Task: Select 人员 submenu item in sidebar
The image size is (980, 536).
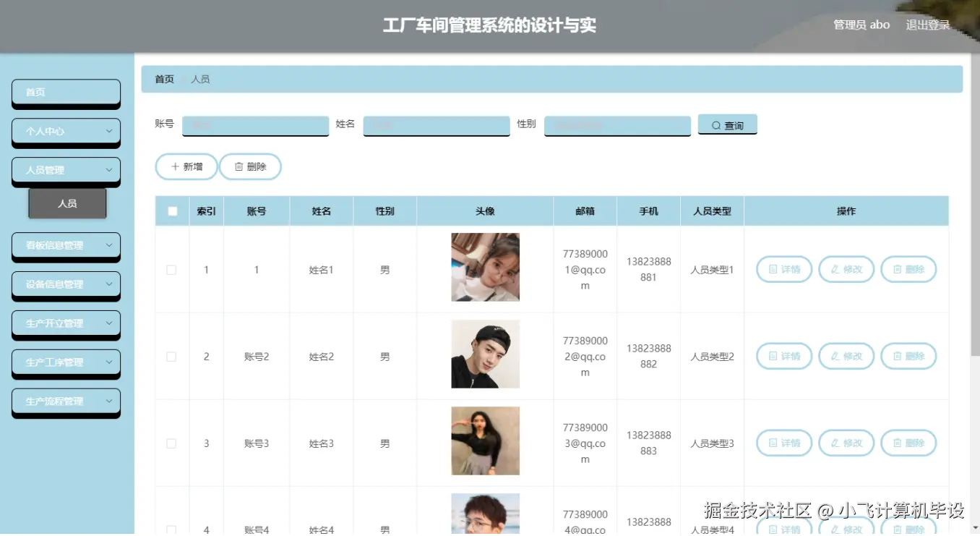Action: click(x=67, y=203)
